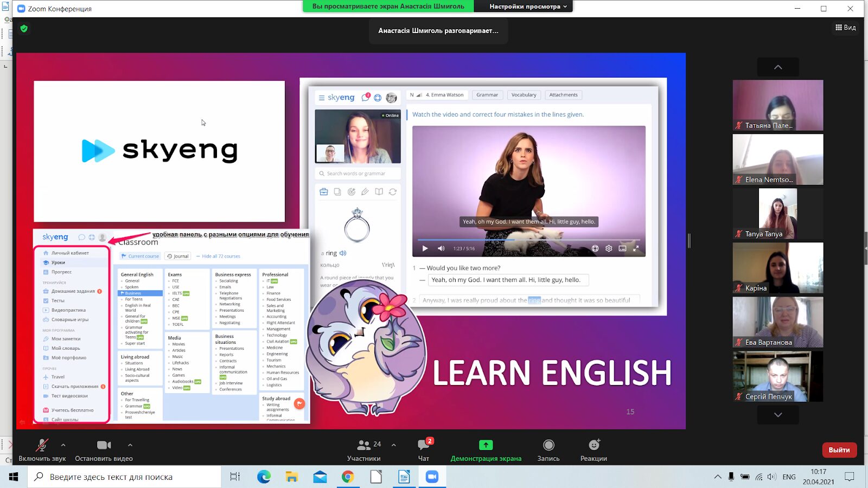Open Настройки просмотра view options dropdown

click(x=528, y=7)
